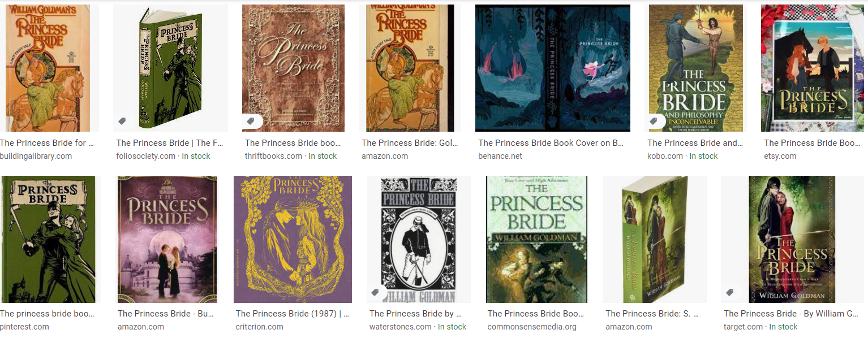Open the behance.net dark blue book cover
The image size is (868, 338).
tap(553, 68)
